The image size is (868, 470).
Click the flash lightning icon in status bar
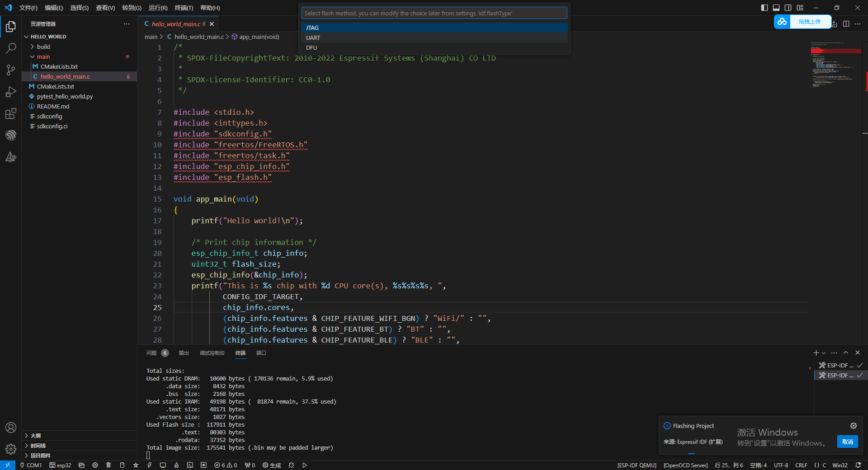149,465
